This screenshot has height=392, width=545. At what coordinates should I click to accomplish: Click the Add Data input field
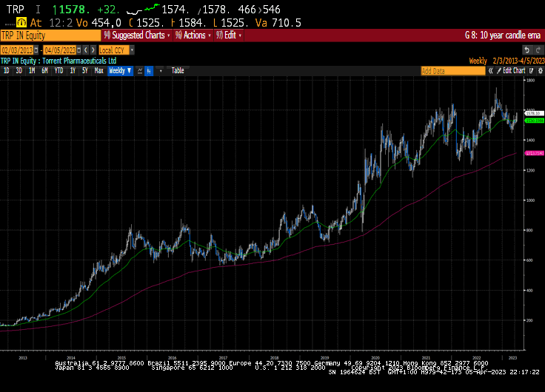click(x=453, y=71)
